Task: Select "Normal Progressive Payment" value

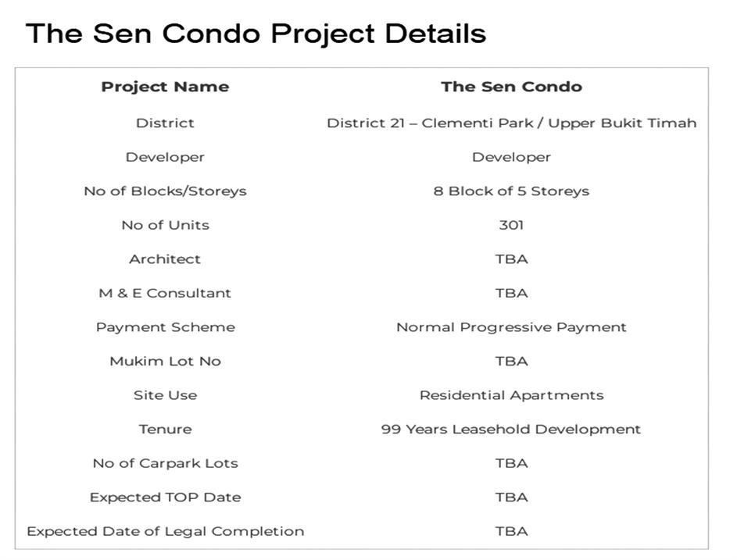Action: [x=511, y=327]
